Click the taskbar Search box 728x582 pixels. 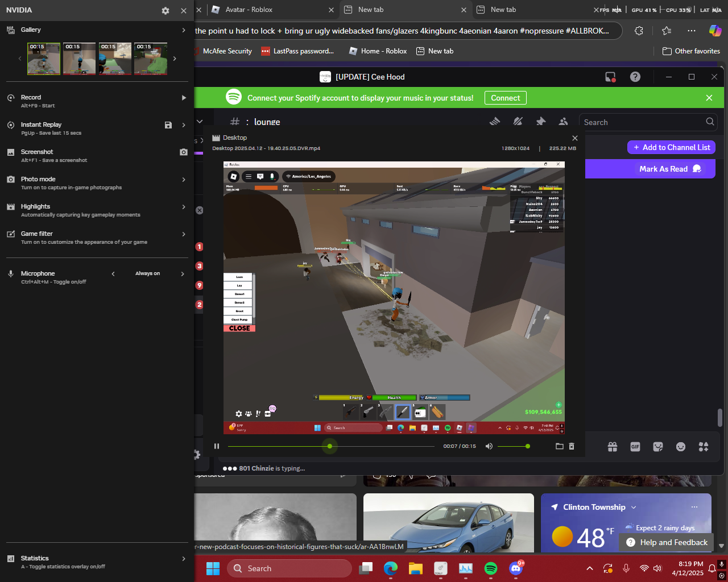click(x=289, y=568)
